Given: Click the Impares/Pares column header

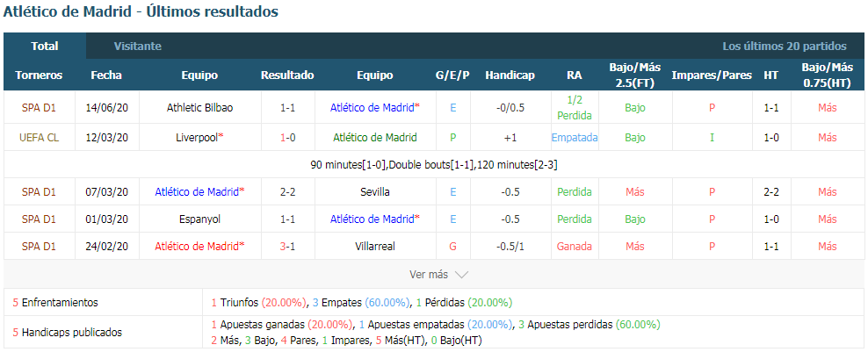Looking at the screenshot, I should pyautogui.click(x=712, y=75).
